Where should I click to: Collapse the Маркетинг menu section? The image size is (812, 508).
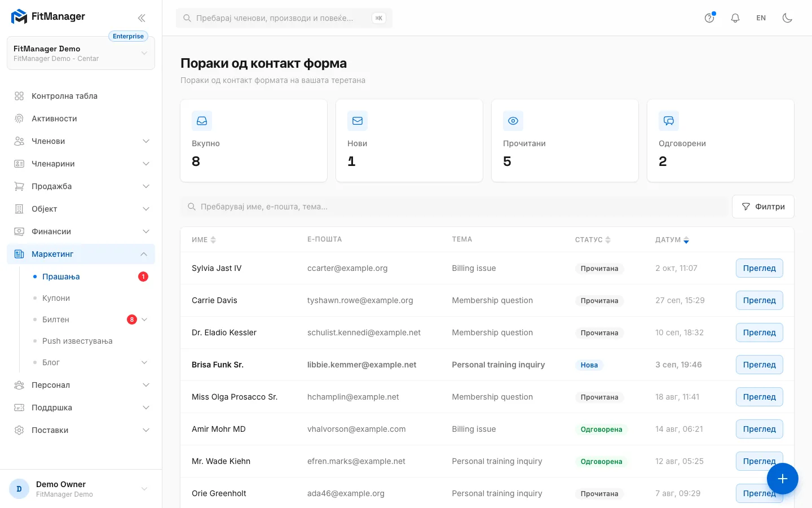(81, 254)
